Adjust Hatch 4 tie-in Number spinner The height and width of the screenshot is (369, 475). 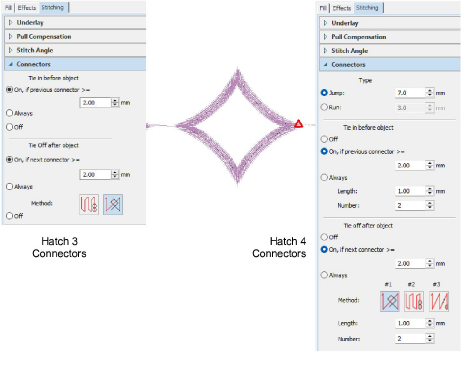430,205
